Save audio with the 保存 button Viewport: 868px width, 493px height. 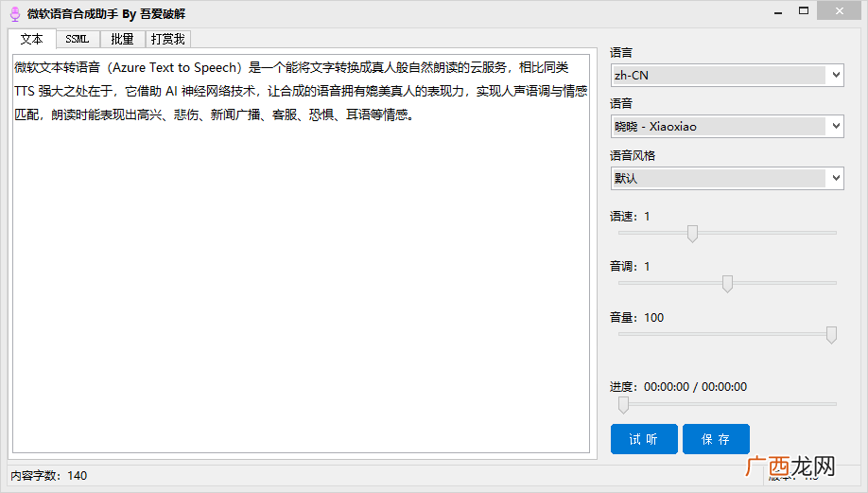pos(716,439)
